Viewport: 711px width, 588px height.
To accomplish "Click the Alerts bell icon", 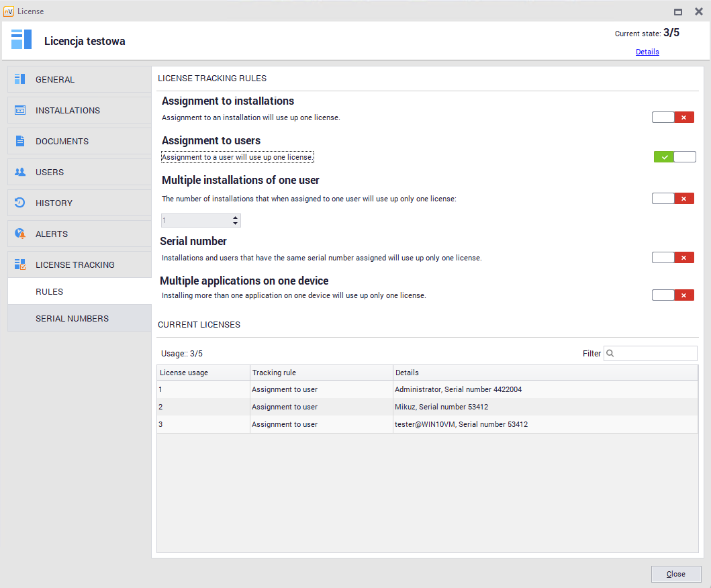I will [x=20, y=234].
